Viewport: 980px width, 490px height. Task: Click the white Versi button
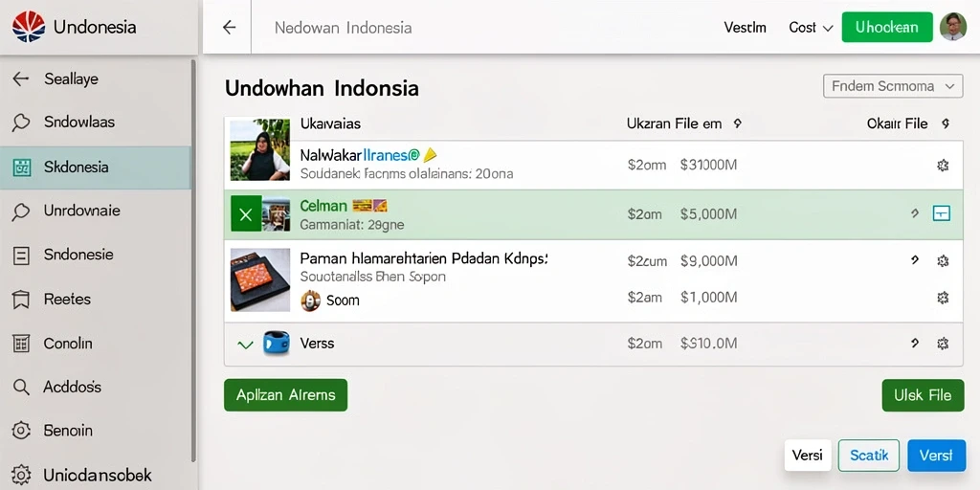coord(808,455)
